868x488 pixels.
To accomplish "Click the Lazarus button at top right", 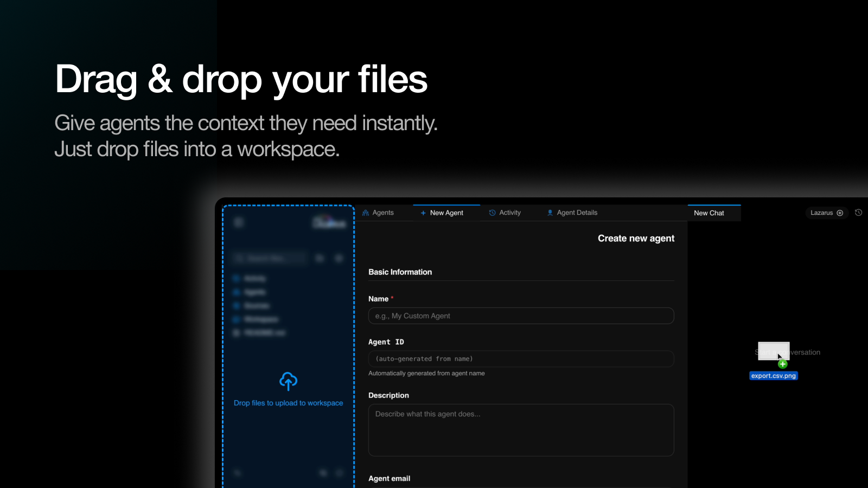I will [822, 213].
